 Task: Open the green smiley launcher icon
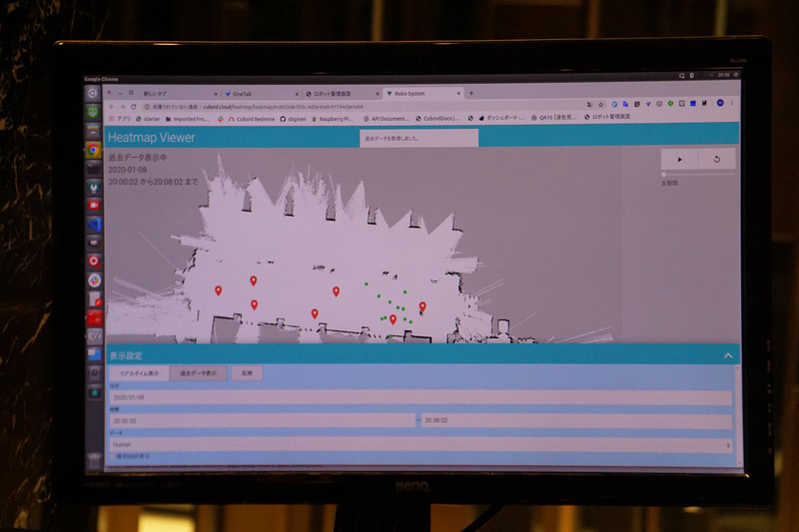[93, 112]
